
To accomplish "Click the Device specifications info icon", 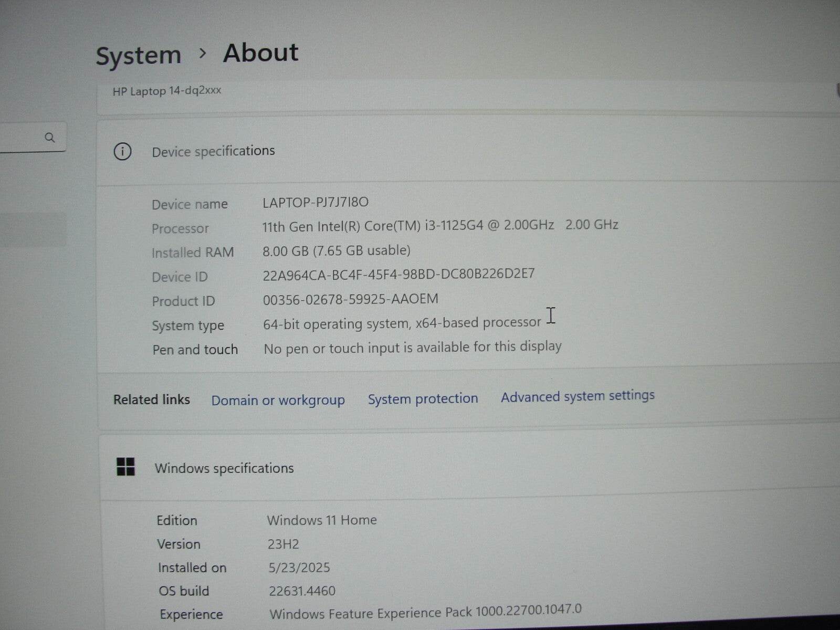I will pos(122,152).
